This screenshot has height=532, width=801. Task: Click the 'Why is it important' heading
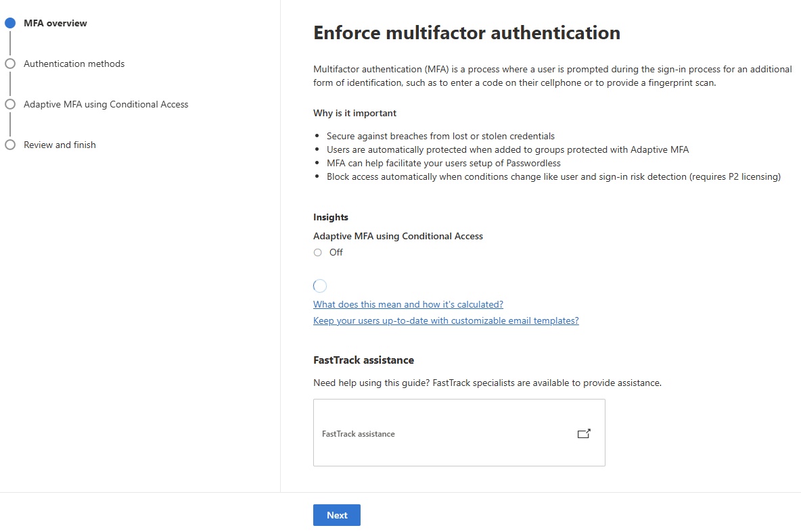354,113
